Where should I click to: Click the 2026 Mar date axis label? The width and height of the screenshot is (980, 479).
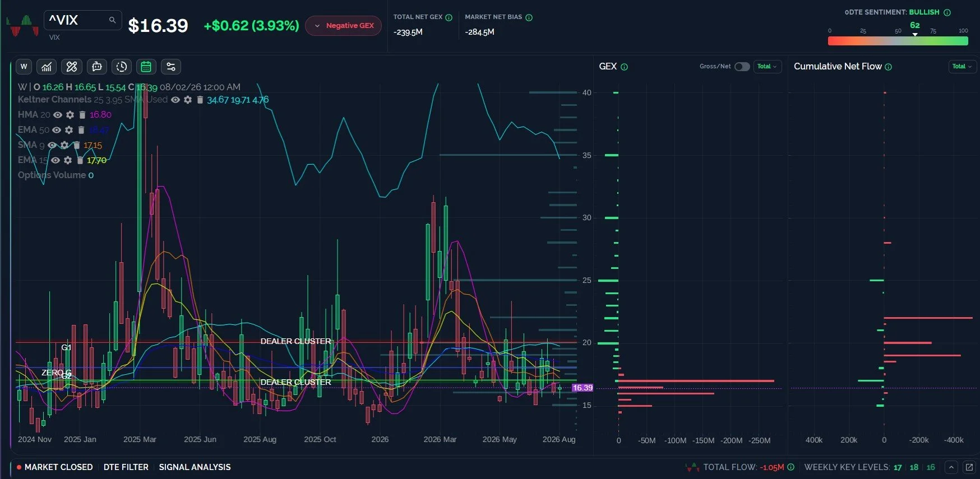click(440, 439)
